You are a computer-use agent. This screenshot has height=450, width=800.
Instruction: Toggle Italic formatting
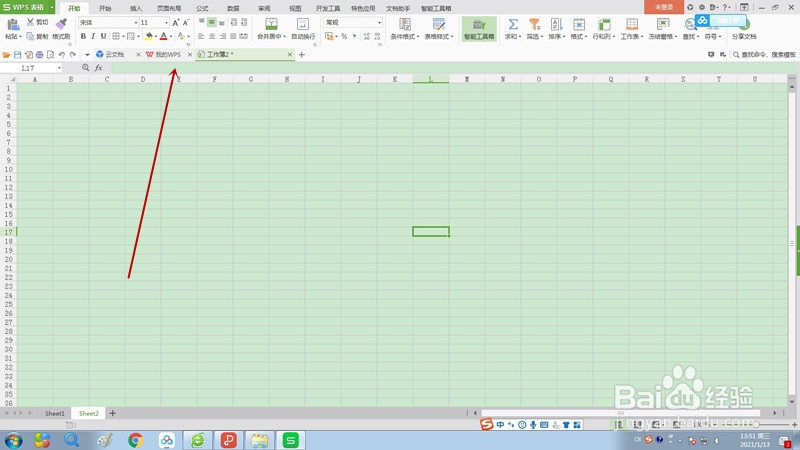tap(93, 36)
